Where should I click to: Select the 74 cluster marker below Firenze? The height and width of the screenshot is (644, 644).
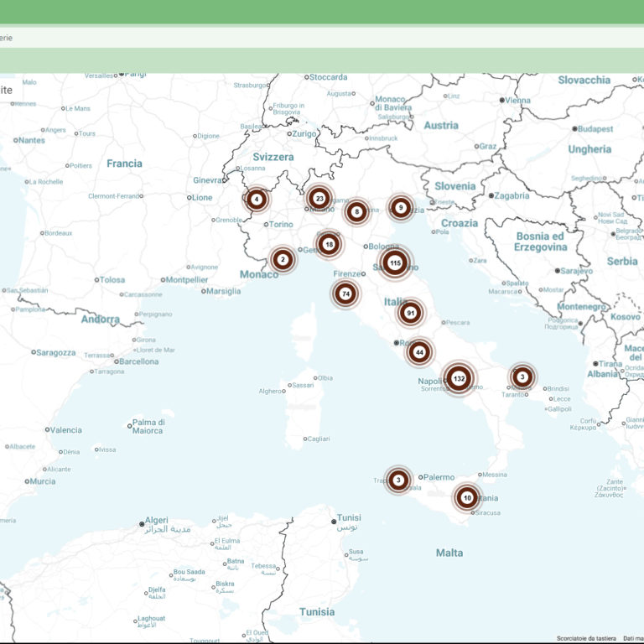[345, 293]
